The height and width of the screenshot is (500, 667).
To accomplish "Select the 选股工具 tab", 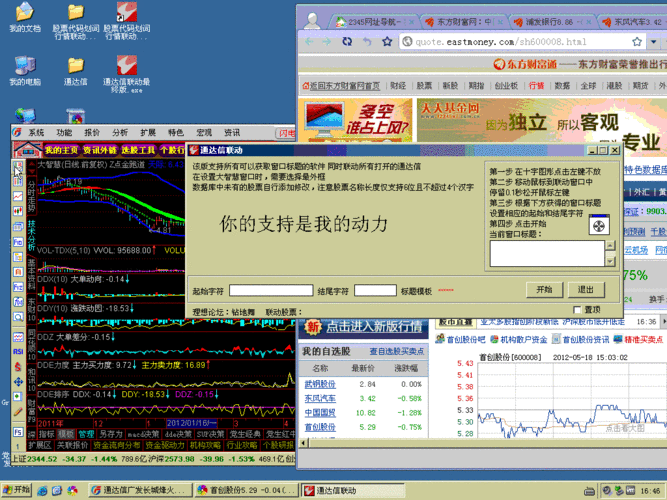I will pos(138,150).
